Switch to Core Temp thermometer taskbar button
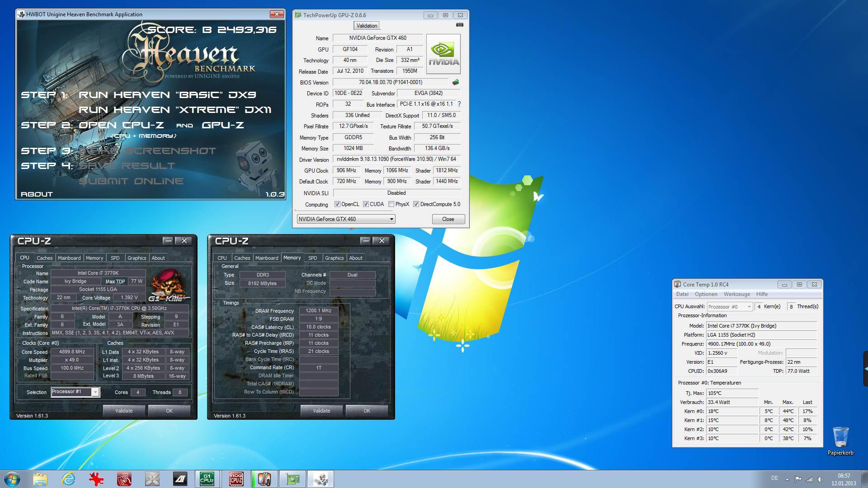Screen dimensions: 868x488 [x=264, y=479]
